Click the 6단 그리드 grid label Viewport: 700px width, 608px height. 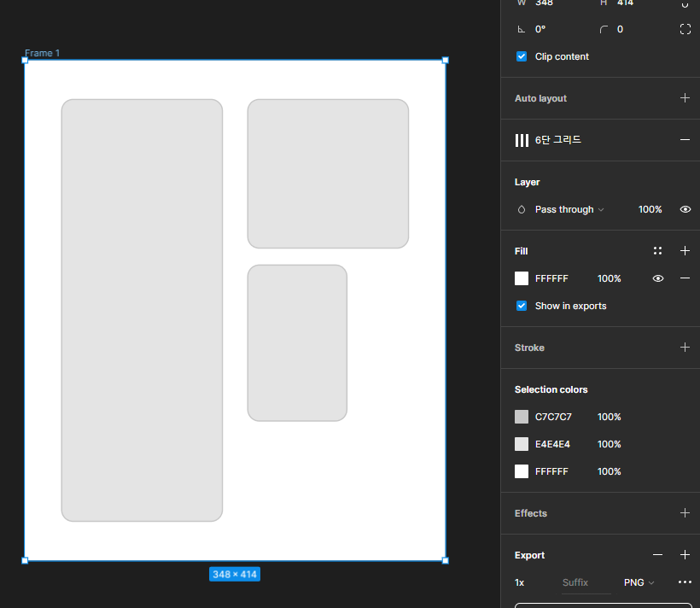tap(558, 140)
